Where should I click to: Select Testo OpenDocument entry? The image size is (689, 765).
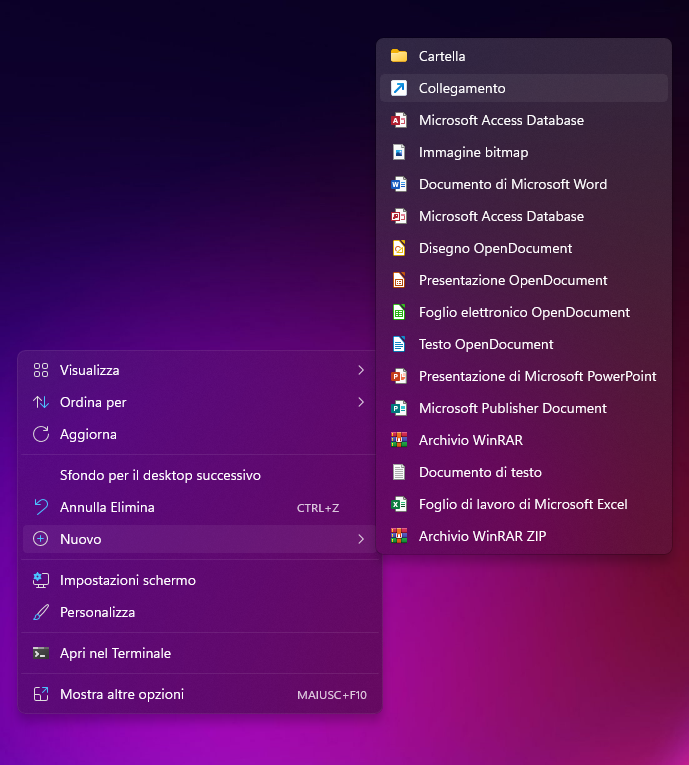486,344
